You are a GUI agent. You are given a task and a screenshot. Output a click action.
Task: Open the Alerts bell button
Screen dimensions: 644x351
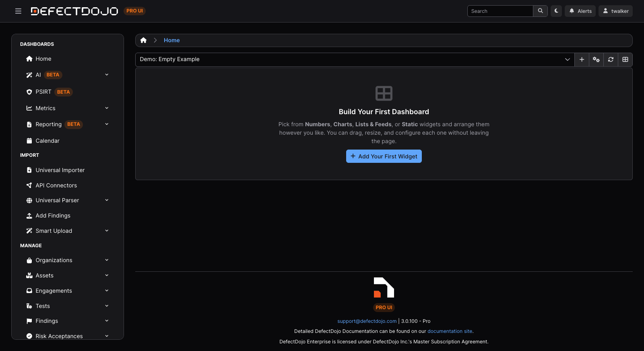tap(580, 11)
